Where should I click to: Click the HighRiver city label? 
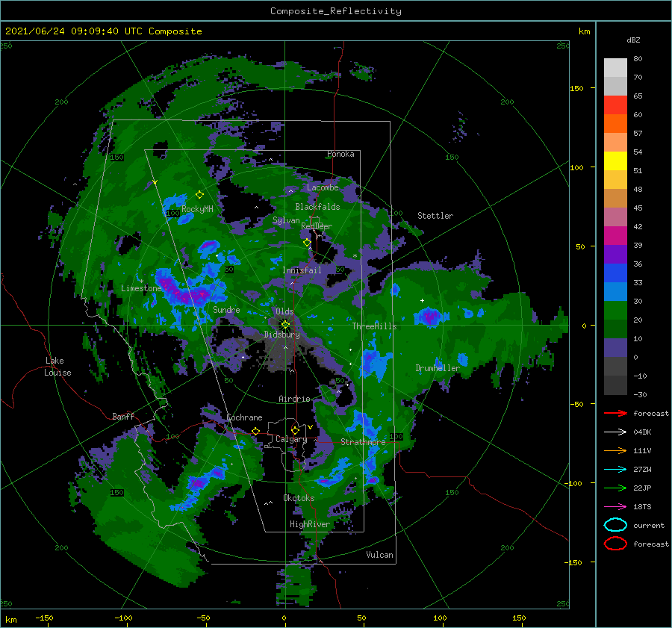coord(309,524)
